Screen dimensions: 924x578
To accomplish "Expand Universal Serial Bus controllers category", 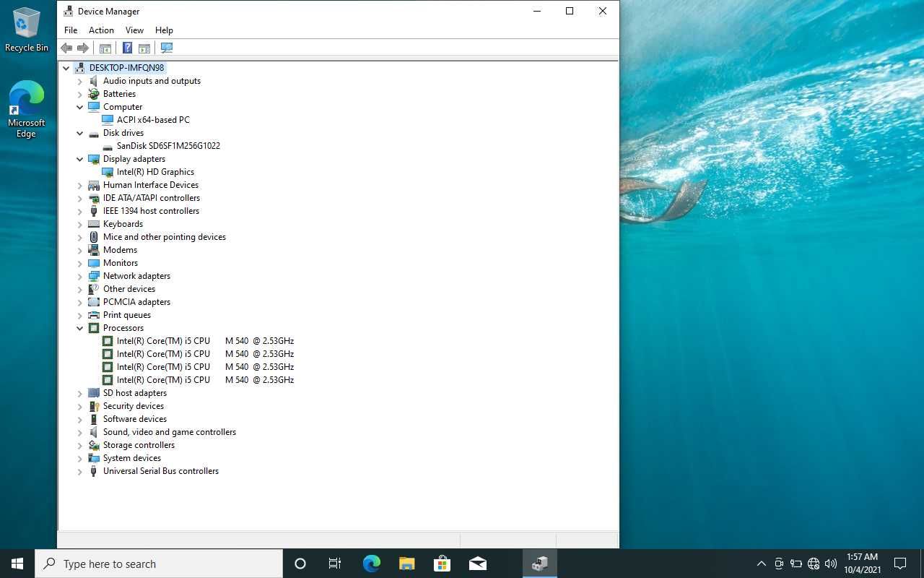I will point(80,471).
